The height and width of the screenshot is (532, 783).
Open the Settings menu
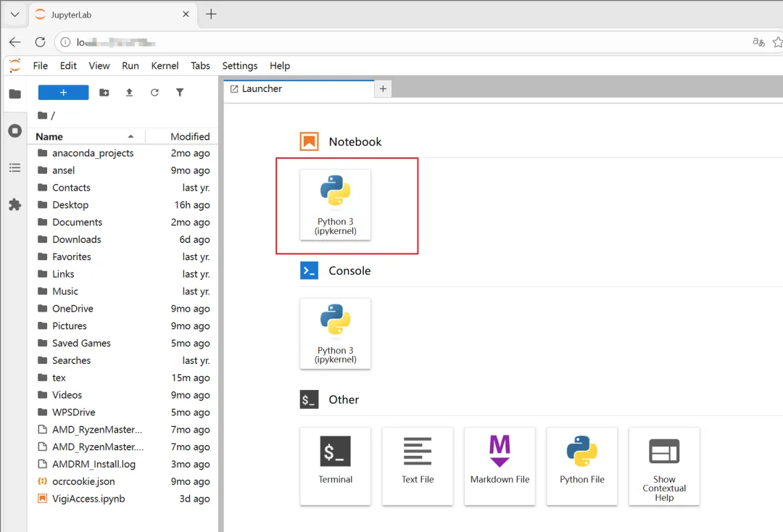[240, 65]
